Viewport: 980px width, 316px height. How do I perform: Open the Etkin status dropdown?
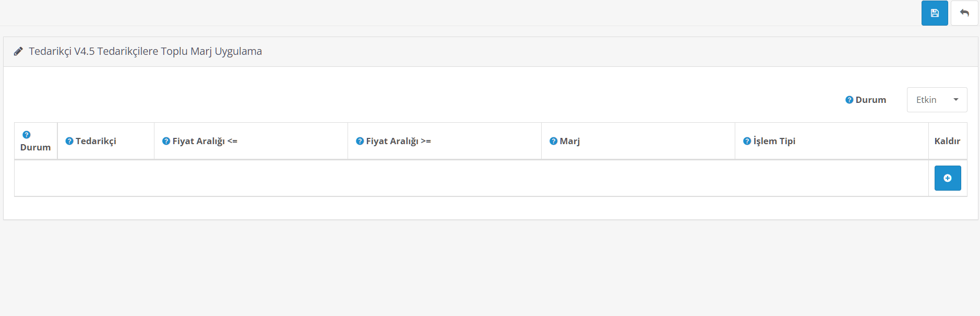click(x=937, y=100)
